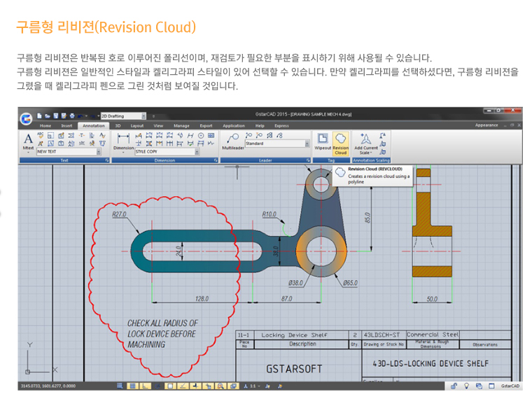Expand the Text panel dialog launcher
This screenshot has height=406, width=532.
[x=107, y=160]
